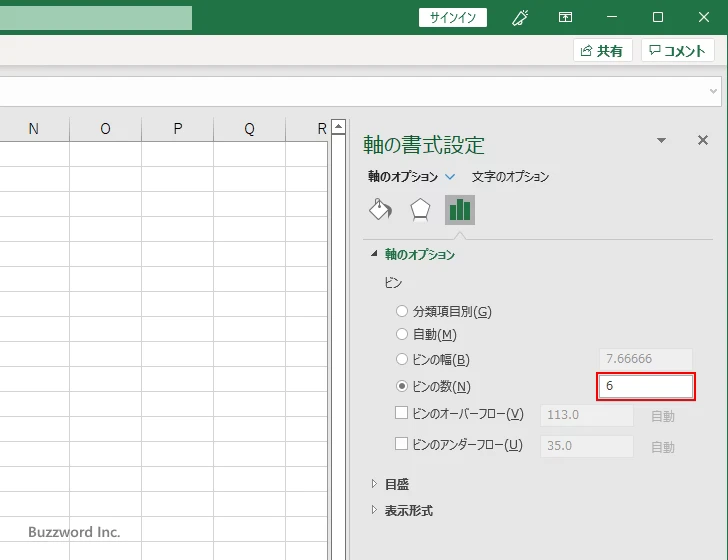The width and height of the screenshot is (728, 560).
Task: Switch to 軸のオプション tab label
Action: click(403, 177)
